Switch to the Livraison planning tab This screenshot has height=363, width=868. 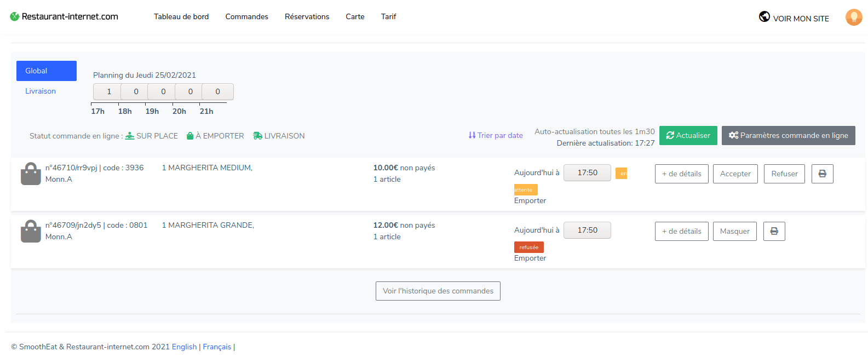click(x=41, y=91)
